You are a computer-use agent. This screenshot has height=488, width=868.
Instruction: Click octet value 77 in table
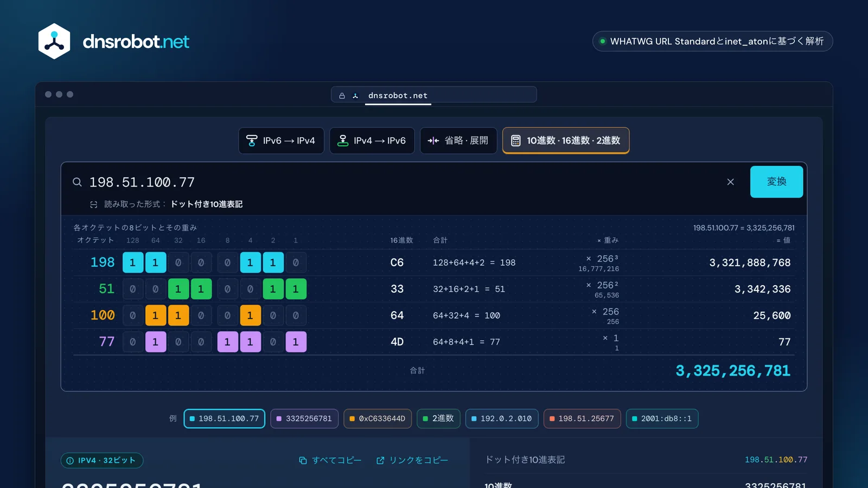point(107,342)
